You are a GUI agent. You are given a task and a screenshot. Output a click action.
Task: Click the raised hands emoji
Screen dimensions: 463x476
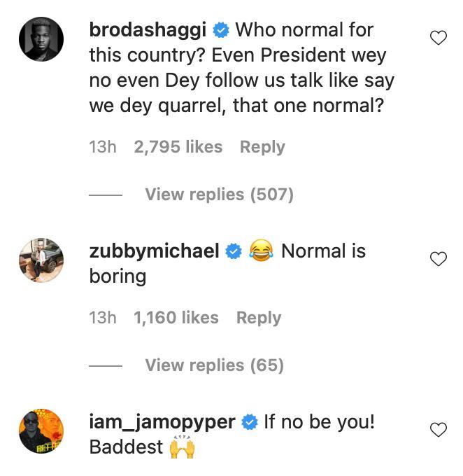click(x=181, y=447)
